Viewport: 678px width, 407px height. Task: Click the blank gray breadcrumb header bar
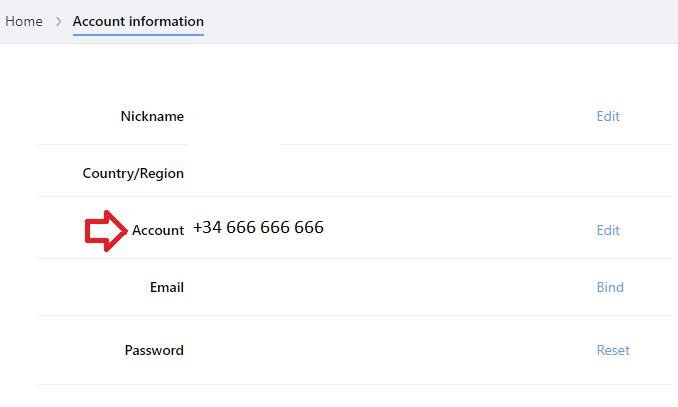(x=440, y=21)
